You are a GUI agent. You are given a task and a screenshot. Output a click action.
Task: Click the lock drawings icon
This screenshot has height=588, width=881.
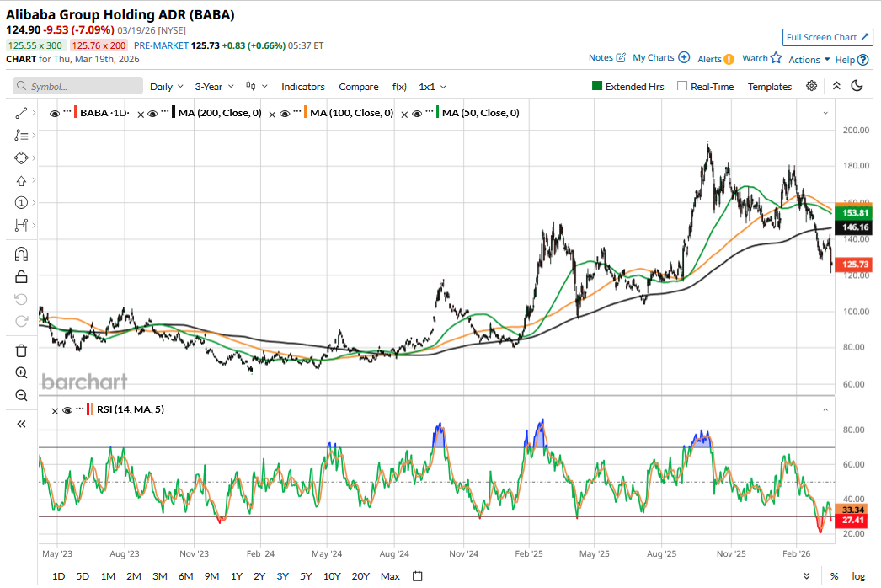[22, 276]
